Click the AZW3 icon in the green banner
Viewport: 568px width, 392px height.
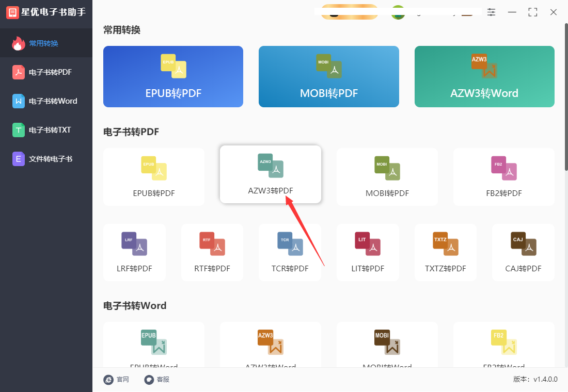pos(484,66)
